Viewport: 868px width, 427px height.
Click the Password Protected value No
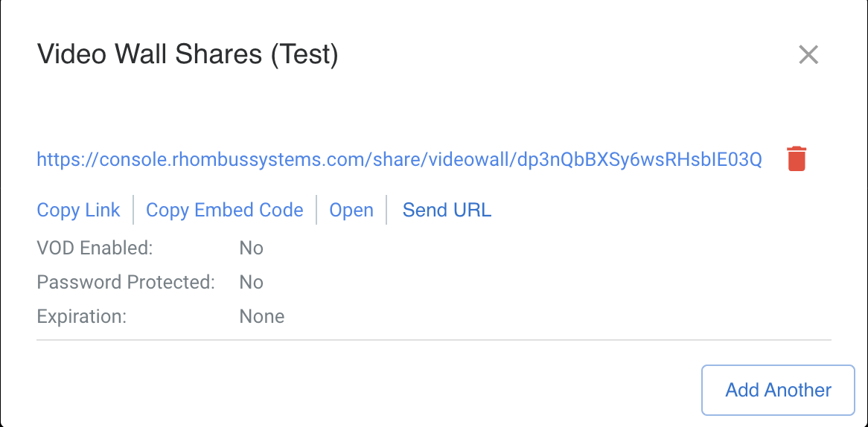(251, 282)
